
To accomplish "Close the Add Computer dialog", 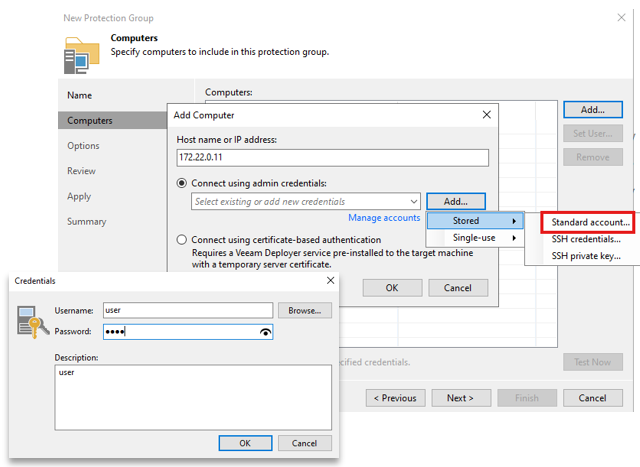I will click(487, 115).
